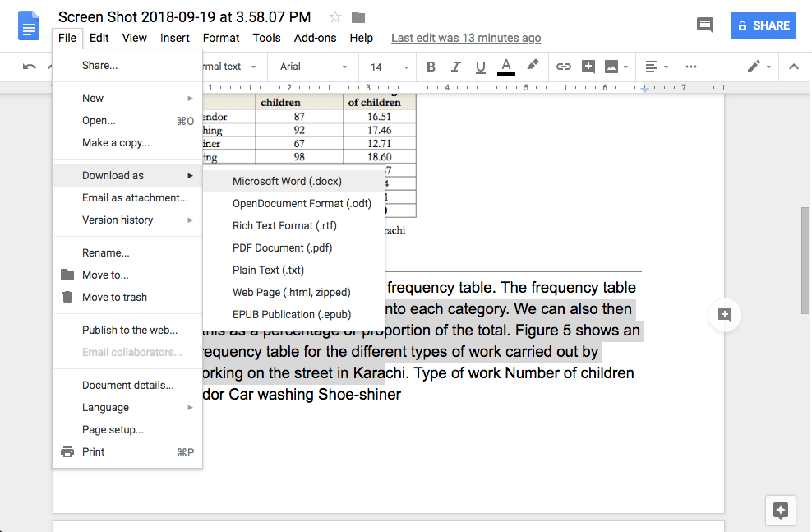
Task: Select the paint format tool
Action: point(533,67)
